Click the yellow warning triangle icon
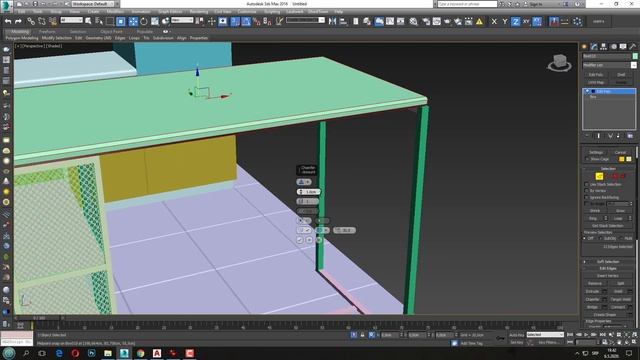This screenshot has height=360, width=640. click(x=480, y=21)
